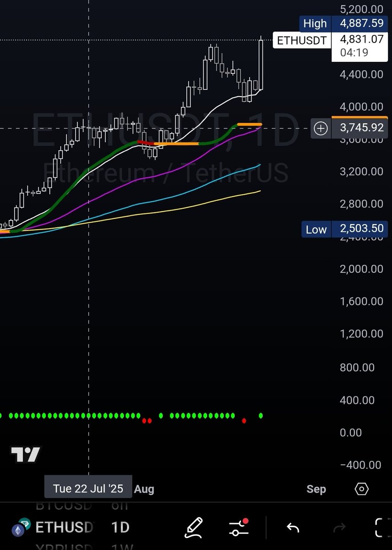The width and height of the screenshot is (392, 550).
Task: Select XRPUSD in the watchlist
Action: 64,546
